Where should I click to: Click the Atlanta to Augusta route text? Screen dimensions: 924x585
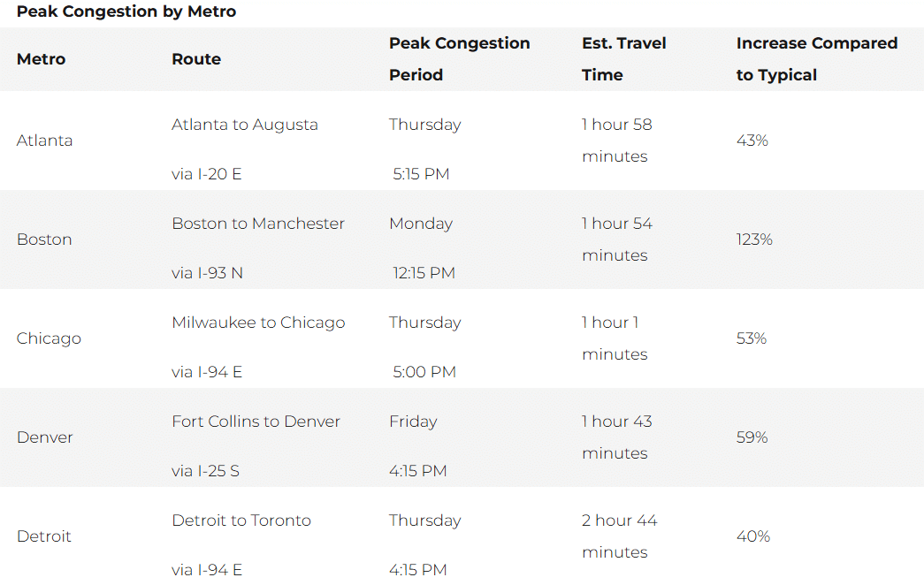pyautogui.click(x=245, y=125)
